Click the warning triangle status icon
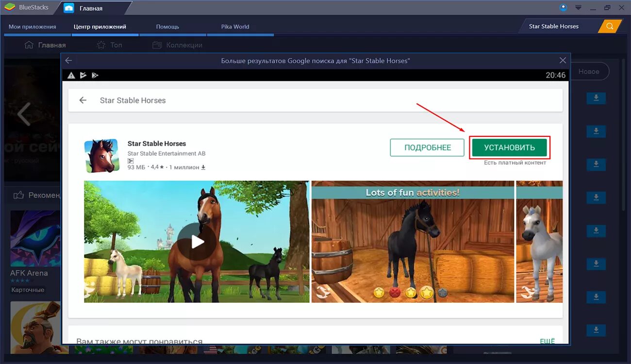The height and width of the screenshot is (364, 631). [x=71, y=75]
